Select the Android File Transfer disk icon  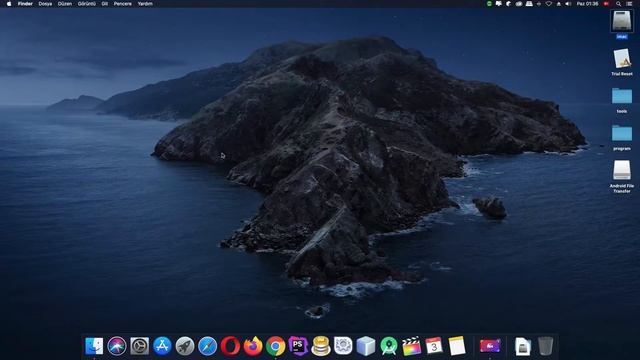[622, 170]
